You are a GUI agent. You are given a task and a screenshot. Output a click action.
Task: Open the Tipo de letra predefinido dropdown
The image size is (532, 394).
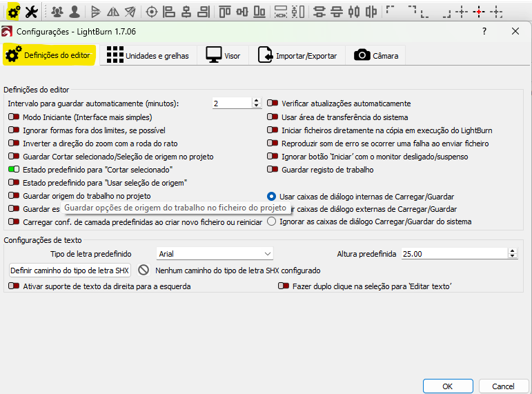[x=215, y=254]
